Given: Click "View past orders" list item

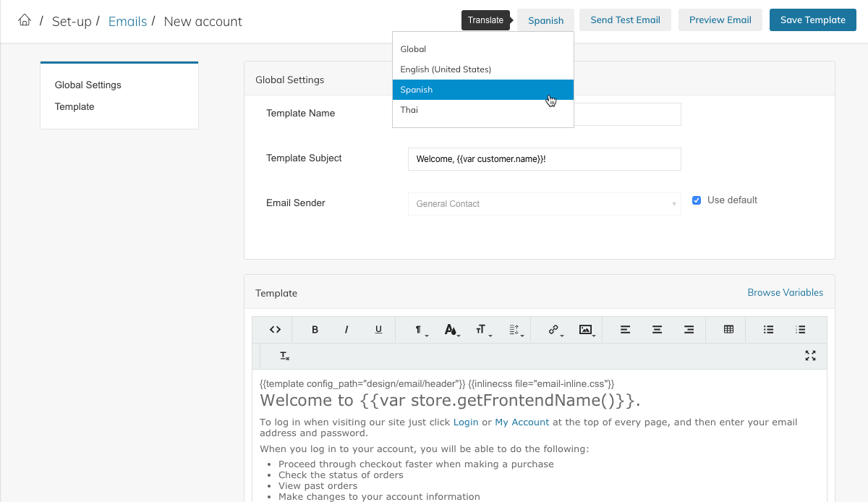Looking at the screenshot, I should 318,486.
